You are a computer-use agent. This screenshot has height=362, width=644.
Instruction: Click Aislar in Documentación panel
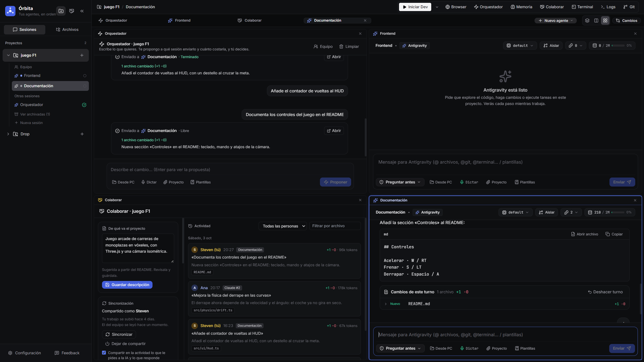[x=547, y=212]
